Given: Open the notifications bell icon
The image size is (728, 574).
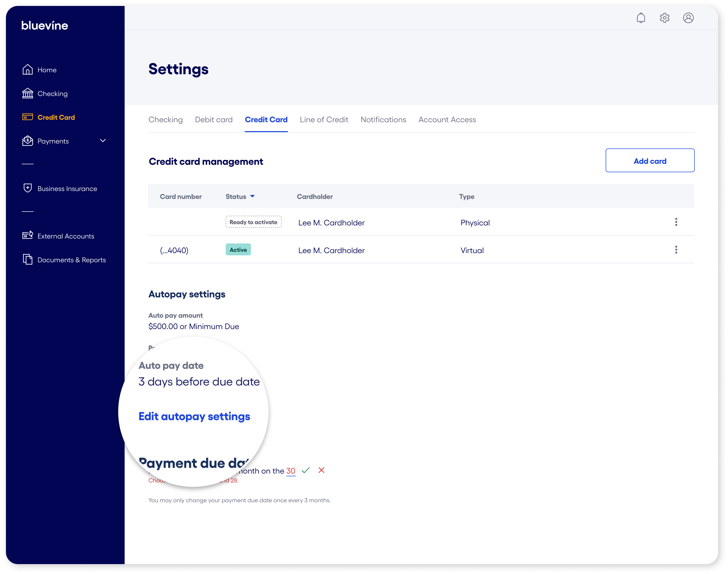Looking at the screenshot, I should [641, 18].
